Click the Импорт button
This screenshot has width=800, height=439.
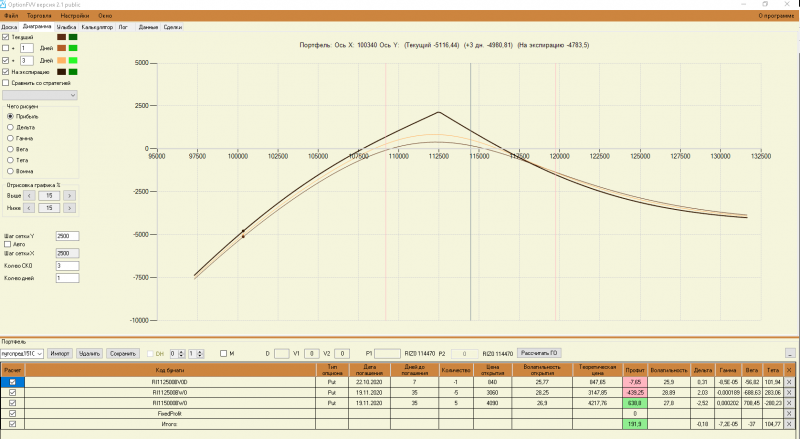point(60,353)
